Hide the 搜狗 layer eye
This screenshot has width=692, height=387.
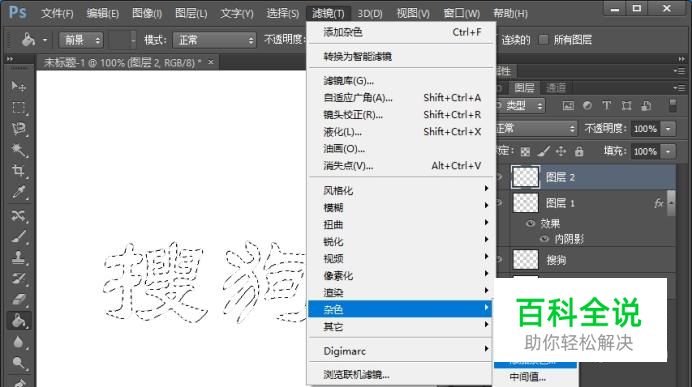(499, 260)
